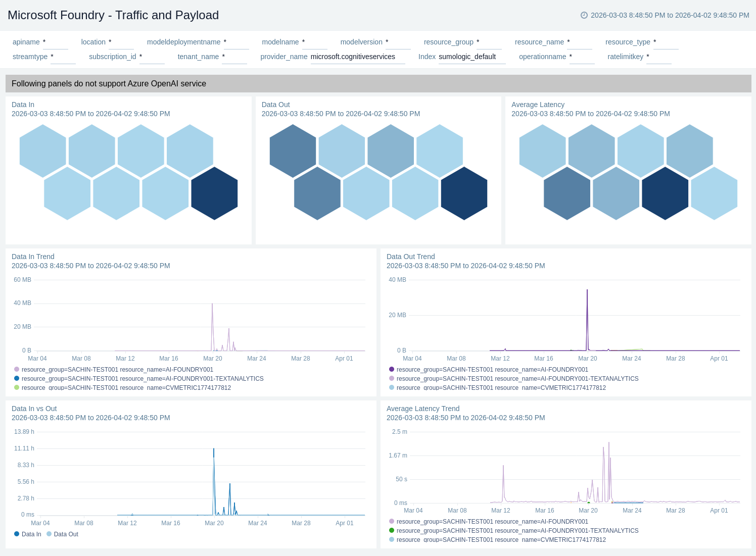Click the dark navy hexagon in Average Latency panel
This screenshot has height=556, width=756.
(665, 193)
